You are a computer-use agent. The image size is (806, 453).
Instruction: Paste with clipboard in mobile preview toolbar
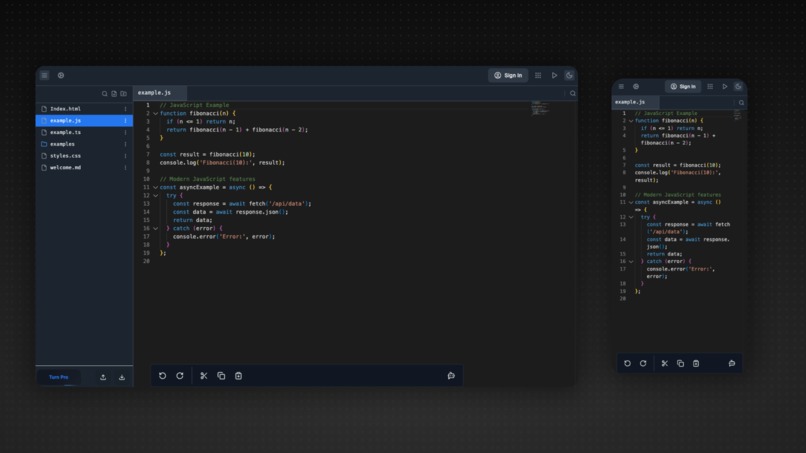pyautogui.click(x=696, y=364)
